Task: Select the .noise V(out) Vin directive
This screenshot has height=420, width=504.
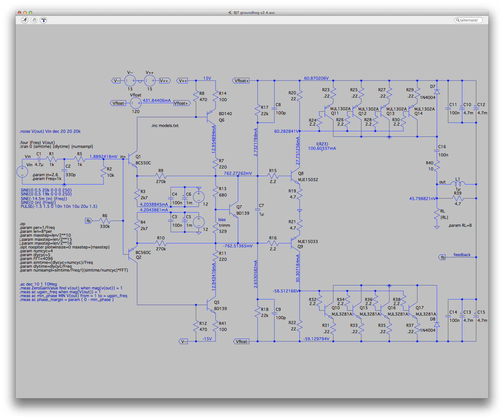Action: click(x=50, y=131)
